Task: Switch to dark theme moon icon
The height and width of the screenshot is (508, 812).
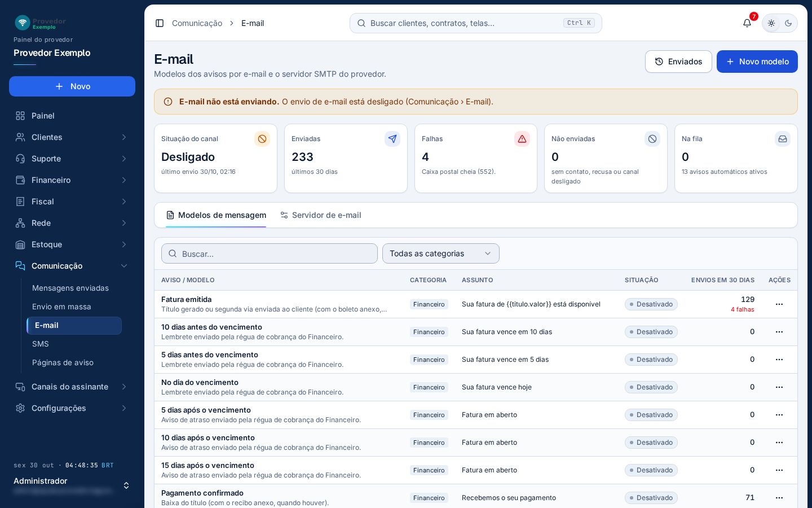Action: click(x=788, y=23)
